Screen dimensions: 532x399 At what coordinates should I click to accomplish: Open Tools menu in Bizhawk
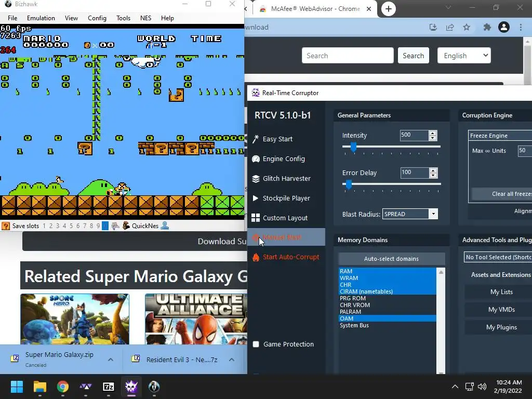point(123,18)
